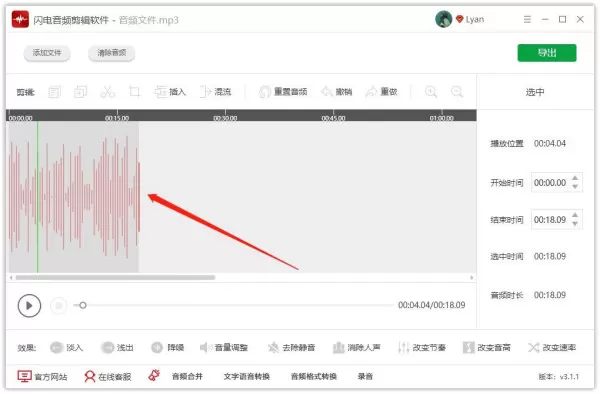
Task: Click the 清除音频 clear audio button
Action: 112,53
